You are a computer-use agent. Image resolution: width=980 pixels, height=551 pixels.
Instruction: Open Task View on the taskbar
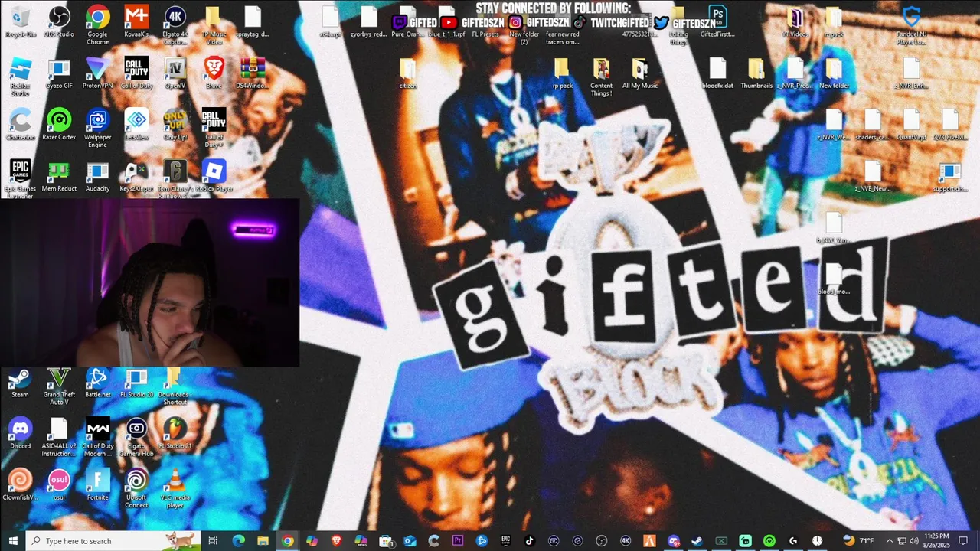pyautogui.click(x=214, y=541)
